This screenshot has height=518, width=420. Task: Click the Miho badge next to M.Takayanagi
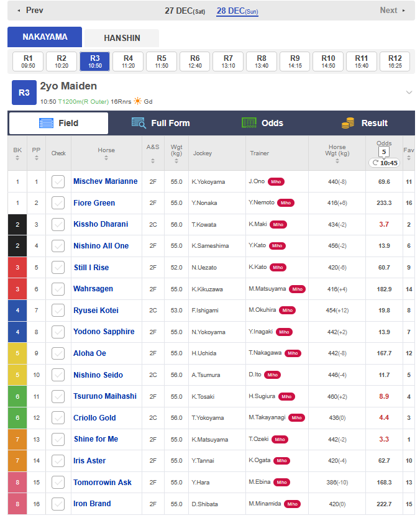(x=296, y=418)
